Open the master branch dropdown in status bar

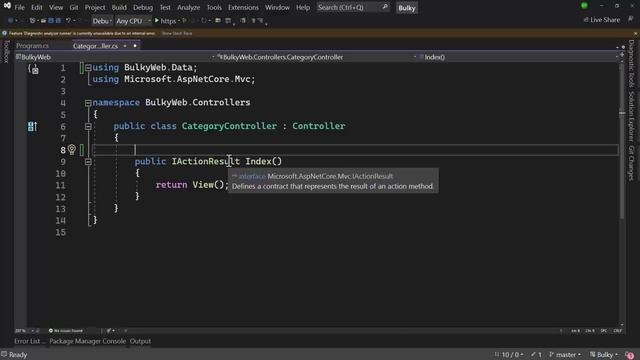tap(565, 355)
